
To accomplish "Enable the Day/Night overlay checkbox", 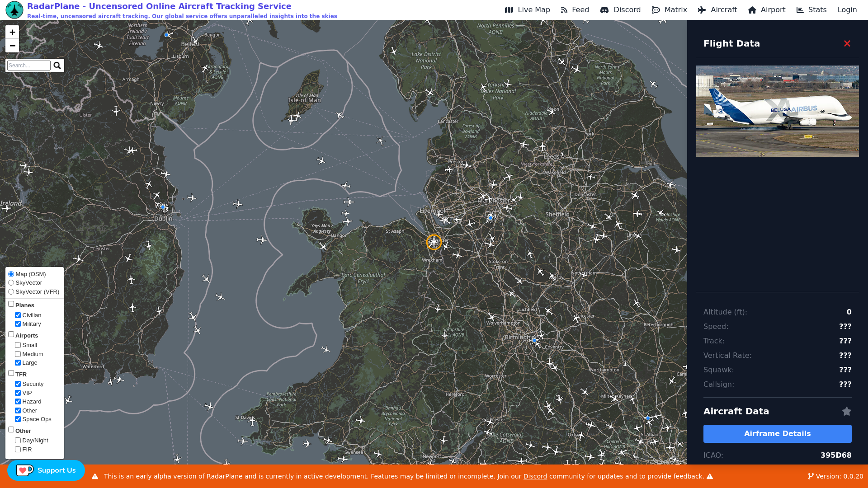I will 18,441.
